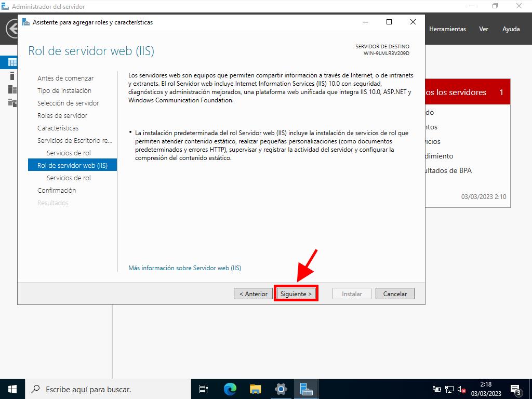Click the Siguiente button
The image size is (532, 399).
296,294
